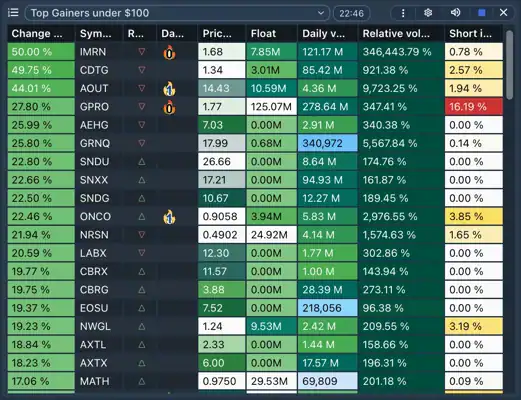Click the down triangle icon for CDTG
521x400 pixels.
tap(142, 70)
